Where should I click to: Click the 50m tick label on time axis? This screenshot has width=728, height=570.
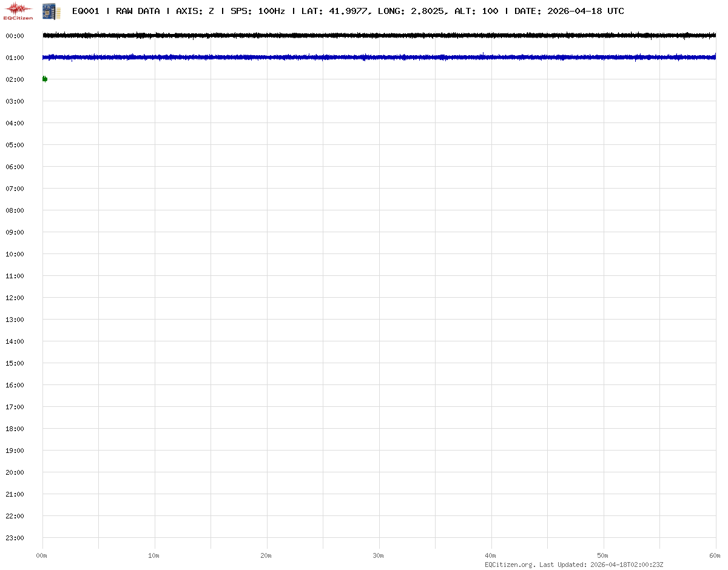click(602, 555)
